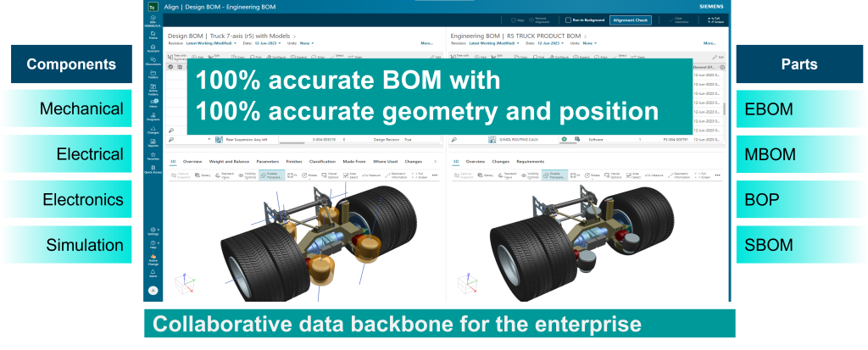Switch to Weight and Balance tab
This screenshot has height=350, width=868.
pyautogui.click(x=228, y=160)
